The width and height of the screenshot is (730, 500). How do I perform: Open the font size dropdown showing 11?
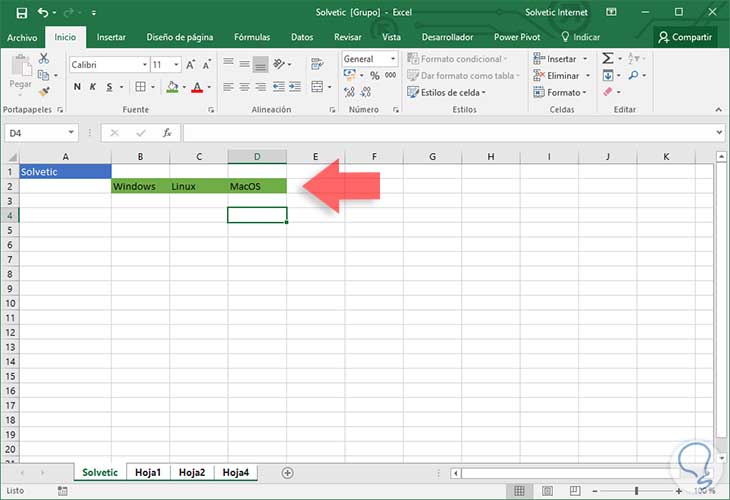pos(176,65)
